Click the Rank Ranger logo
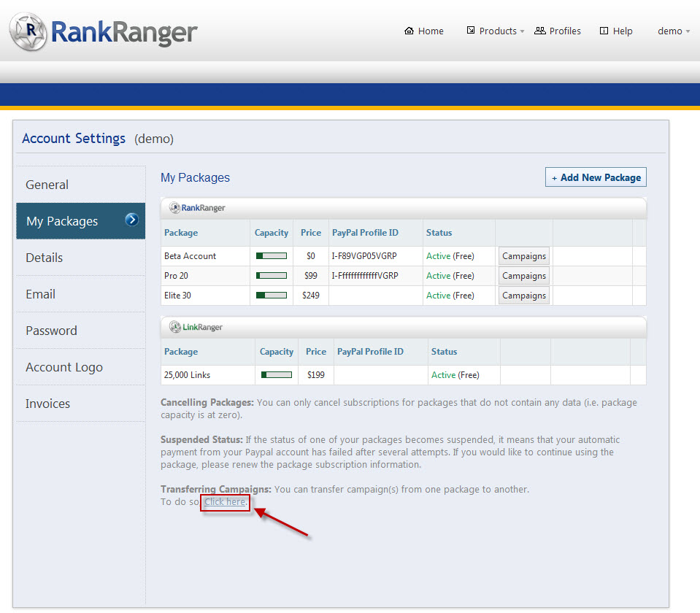700x613 pixels. tap(103, 32)
